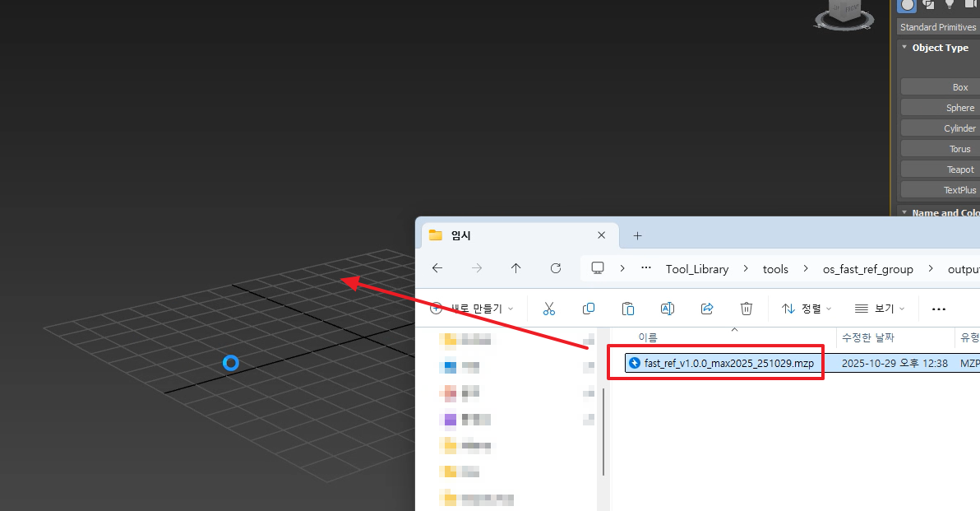Select the Lights category icon

pos(949,5)
